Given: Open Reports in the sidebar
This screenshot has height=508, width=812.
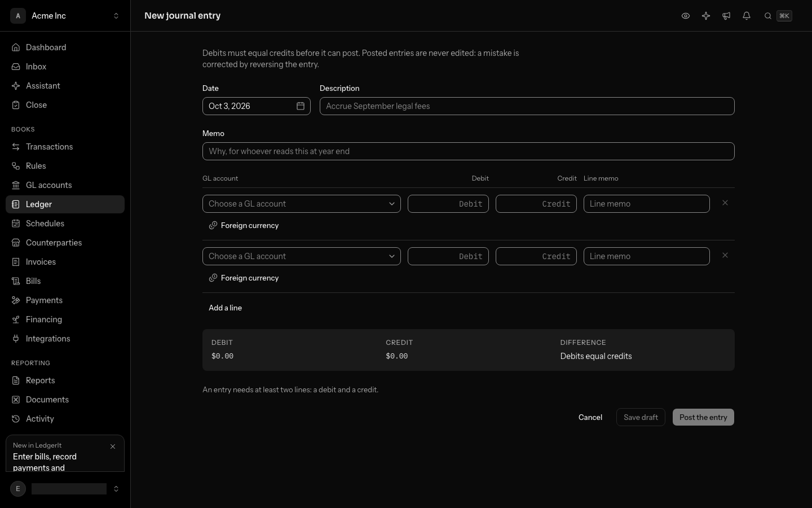Looking at the screenshot, I should [65, 380].
